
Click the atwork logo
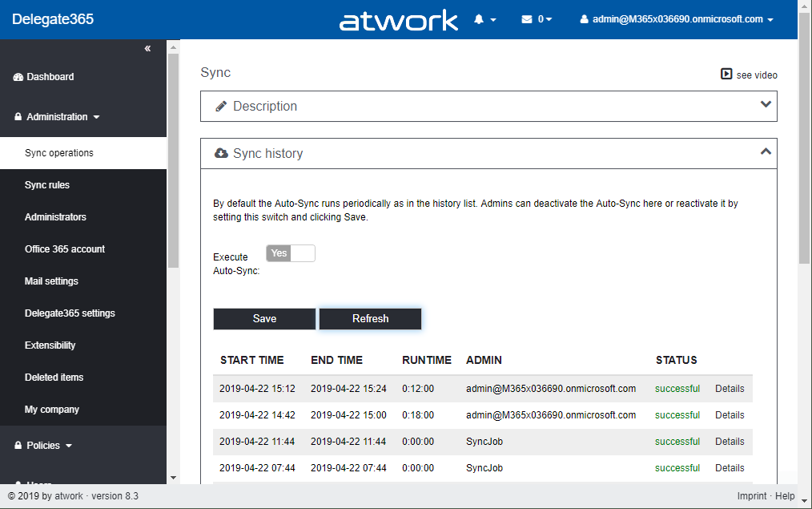(398, 20)
